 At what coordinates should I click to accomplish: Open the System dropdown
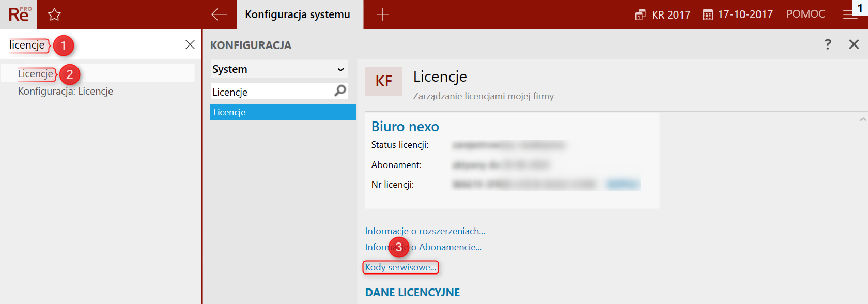(279, 69)
